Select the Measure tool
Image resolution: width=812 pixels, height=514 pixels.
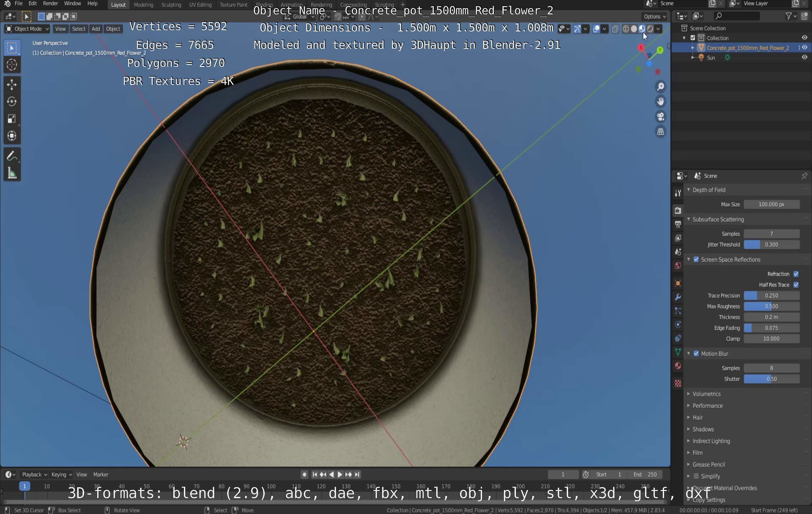[12, 174]
